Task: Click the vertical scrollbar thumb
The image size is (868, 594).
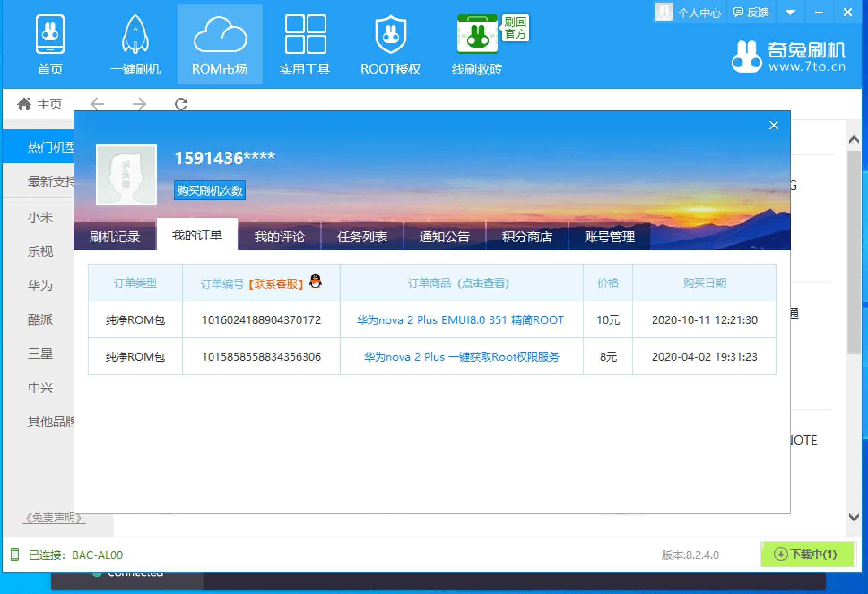Action: tap(854, 252)
